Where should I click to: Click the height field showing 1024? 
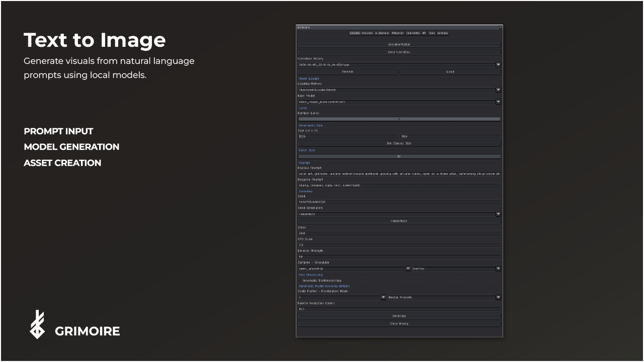[451, 136]
